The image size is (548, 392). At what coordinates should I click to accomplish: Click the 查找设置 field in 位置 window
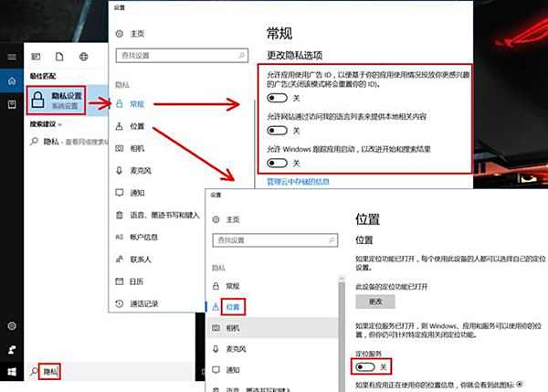[x=275, y=240]
